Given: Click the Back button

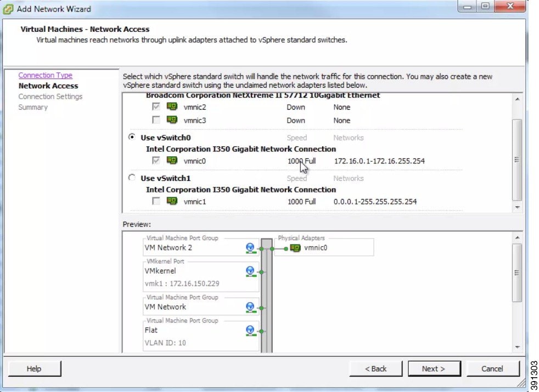Looking at the screenshot, I should point(375,368).
